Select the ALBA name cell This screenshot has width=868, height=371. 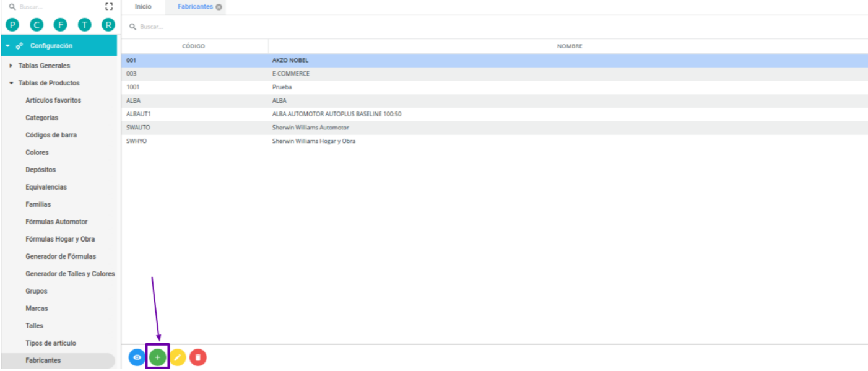279,101
